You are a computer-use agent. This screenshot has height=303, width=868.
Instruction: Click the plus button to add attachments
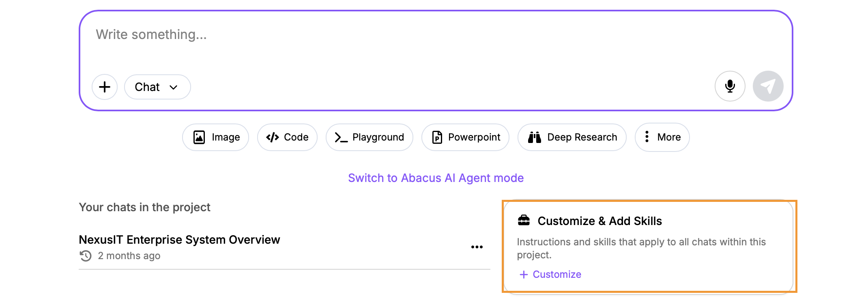pyautogui.click(x=105, y=87)
